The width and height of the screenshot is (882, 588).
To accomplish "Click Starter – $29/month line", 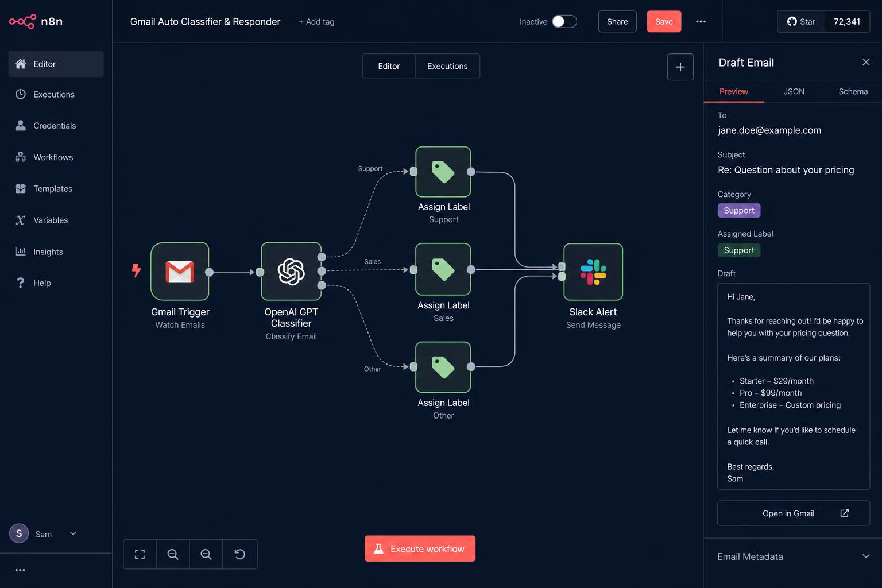I will [776, 381].
